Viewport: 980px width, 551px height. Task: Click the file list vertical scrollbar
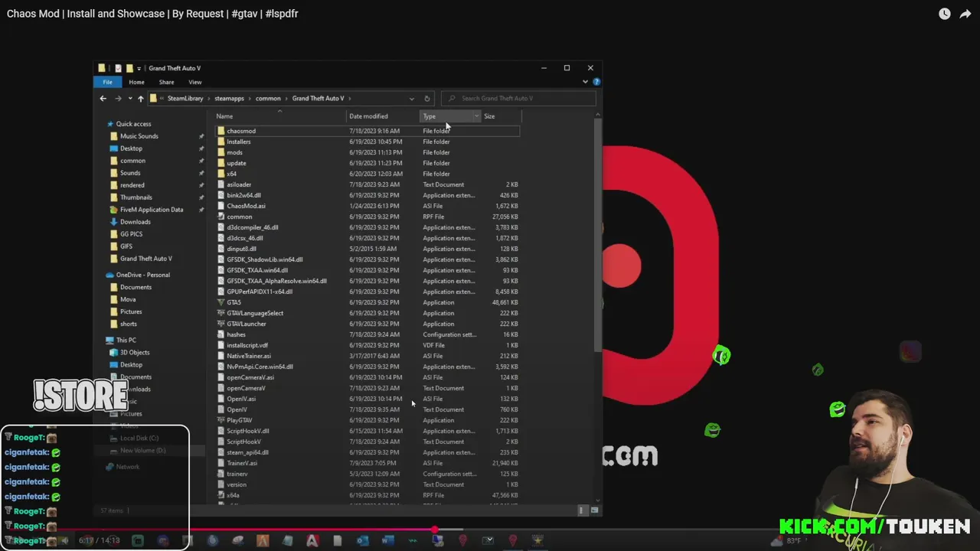point(598,233)
